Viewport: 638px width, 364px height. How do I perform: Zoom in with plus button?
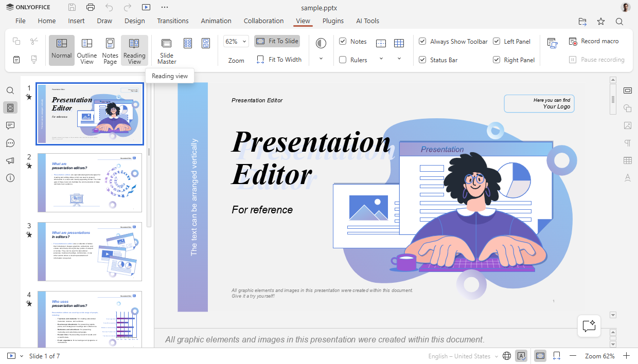626,356
